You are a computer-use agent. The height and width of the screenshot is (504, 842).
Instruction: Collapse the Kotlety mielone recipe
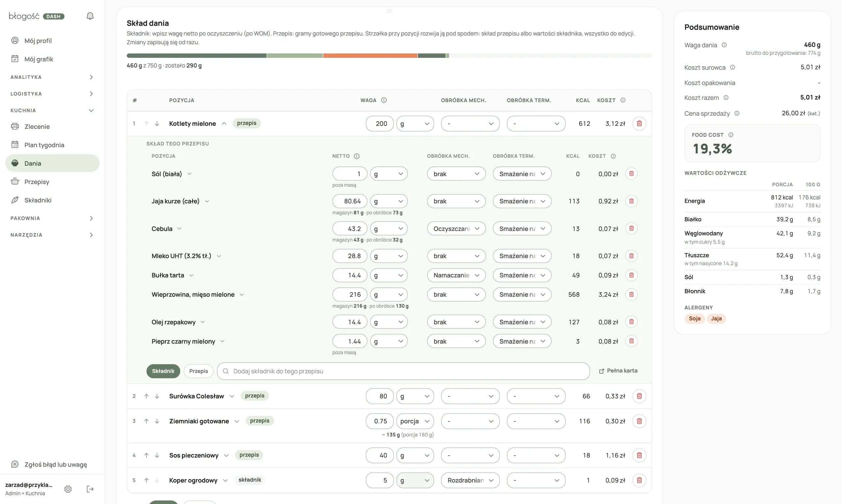pyautogui.click(x=224, y=124)
